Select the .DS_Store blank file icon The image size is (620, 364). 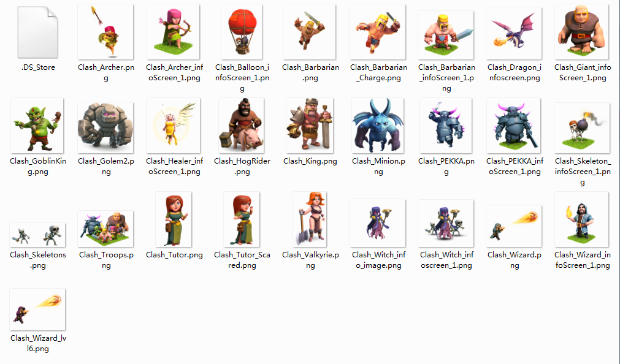point(38,32)
